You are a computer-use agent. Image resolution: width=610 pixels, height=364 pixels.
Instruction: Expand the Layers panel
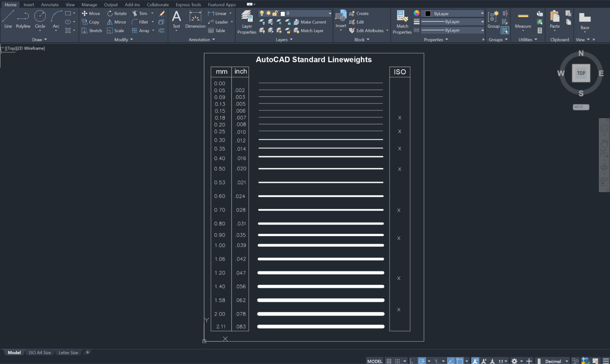284,40
